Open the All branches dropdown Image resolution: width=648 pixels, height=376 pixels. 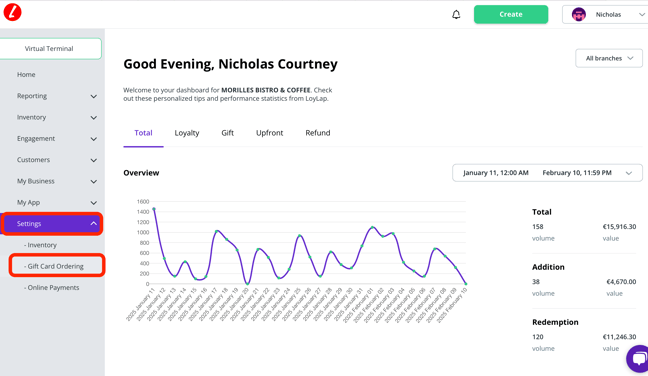coord(609,58)
